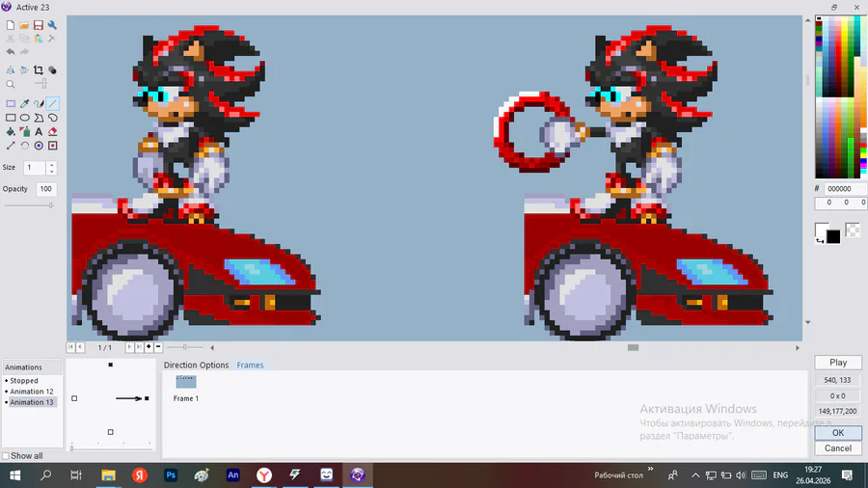Click the OK button

tap(838, 433)
